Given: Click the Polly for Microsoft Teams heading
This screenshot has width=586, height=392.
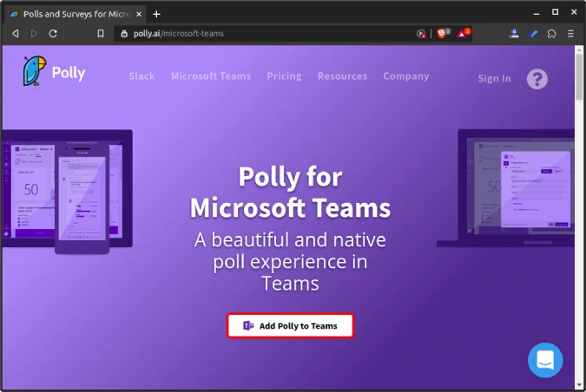Looking at the screenshot, I should [x=290, y=192].
